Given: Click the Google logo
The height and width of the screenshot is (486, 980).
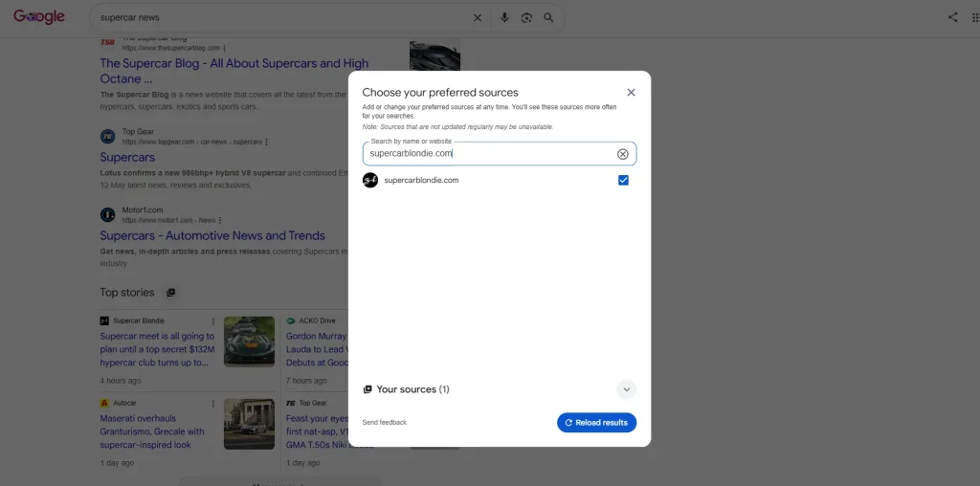Looking at the screenshot, I should point(38,17).
